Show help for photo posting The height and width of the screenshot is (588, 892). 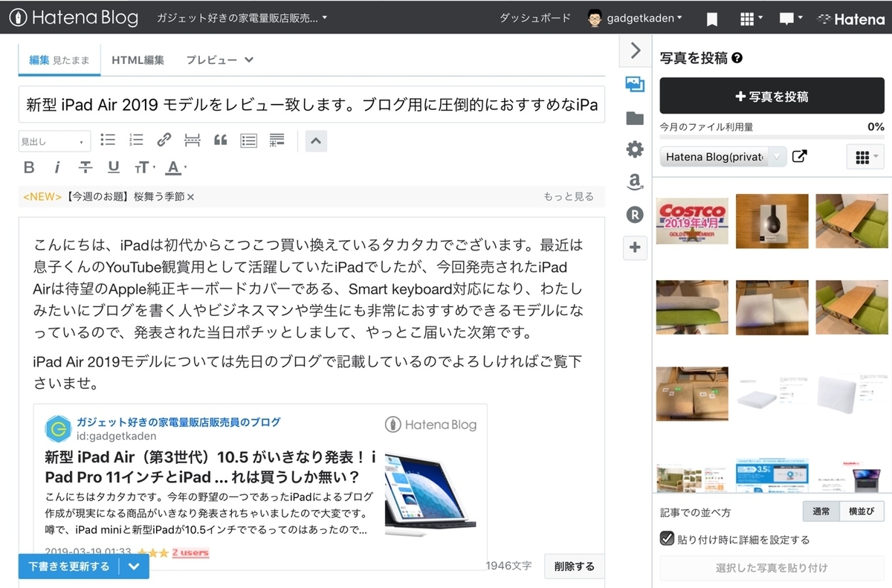coord(737,58)
